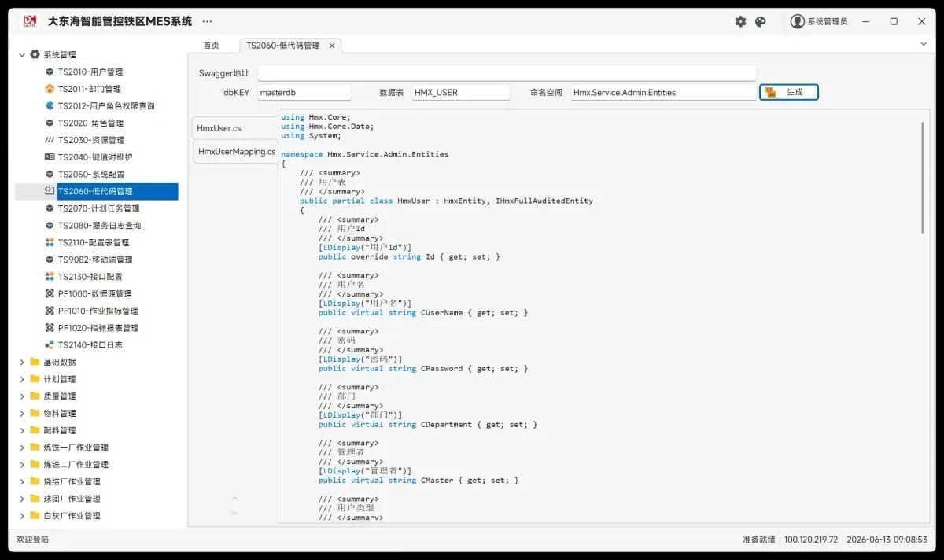Click the 大东海 app logo
The height and width of the screenshot is (560, 944).
click(x=30, y=21)
